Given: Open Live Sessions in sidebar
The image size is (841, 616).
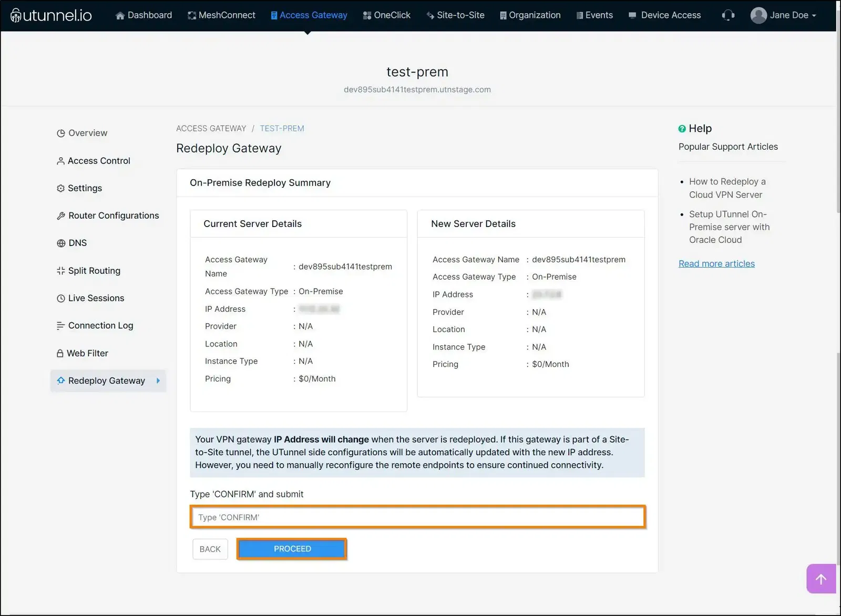Looking at the screenshot, I should tap(90, 298).
